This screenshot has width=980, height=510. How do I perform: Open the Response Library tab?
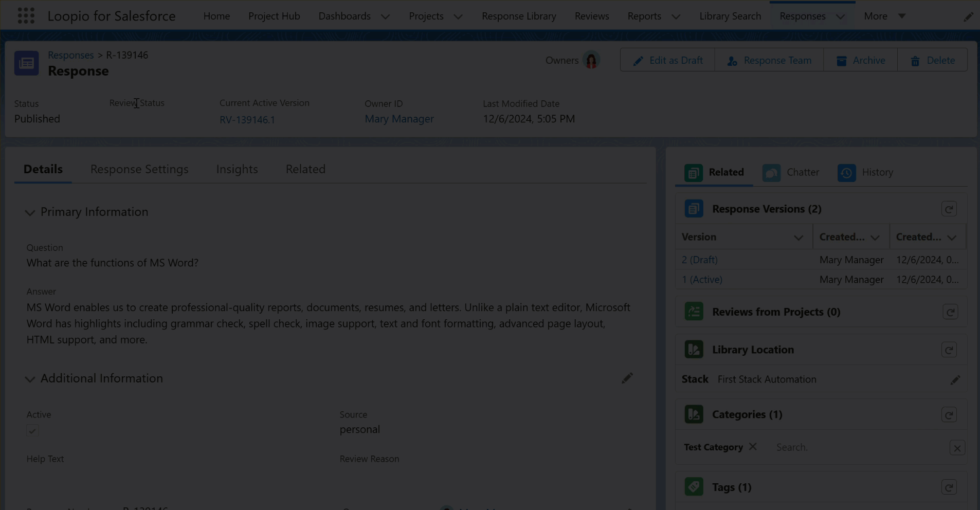click(x=519, y=16)
